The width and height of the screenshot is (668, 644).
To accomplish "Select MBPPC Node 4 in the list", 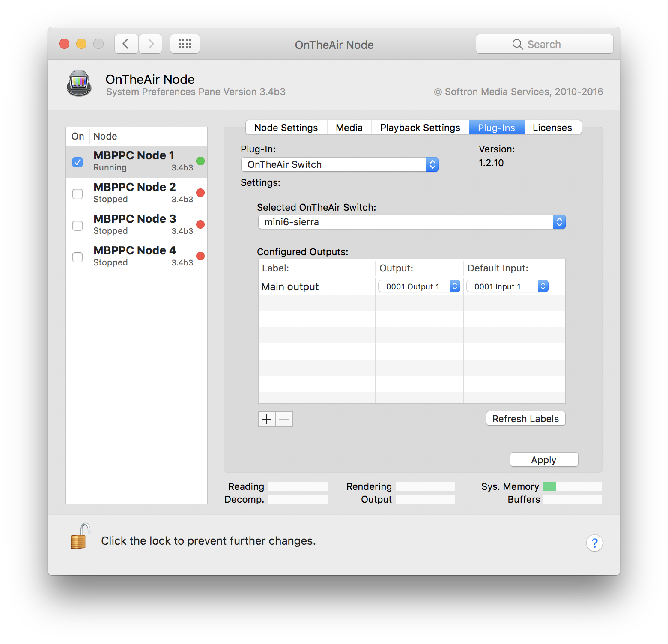I will coord(137,257).
